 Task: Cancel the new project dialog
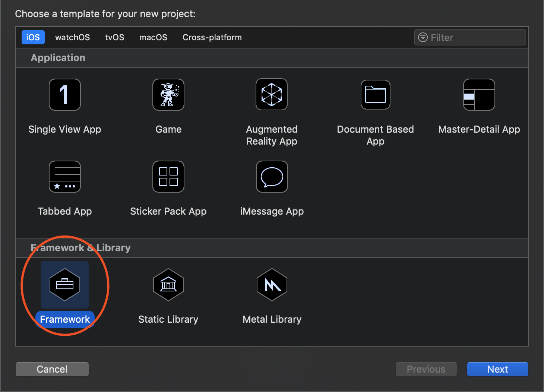tap(52, 369)
